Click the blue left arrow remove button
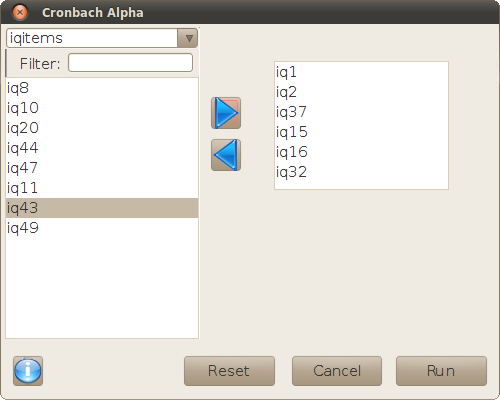 tap(226, 155)
